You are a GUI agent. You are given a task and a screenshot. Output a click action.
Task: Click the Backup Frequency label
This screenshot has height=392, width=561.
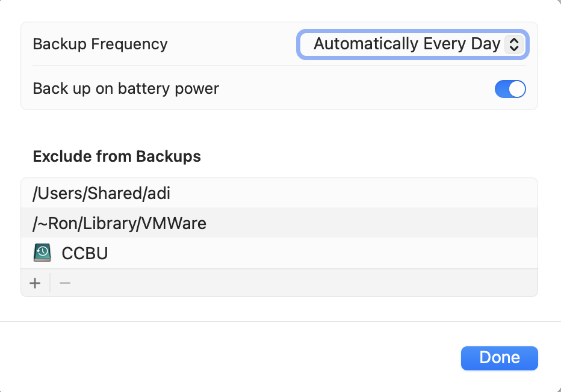pos(100,44)
